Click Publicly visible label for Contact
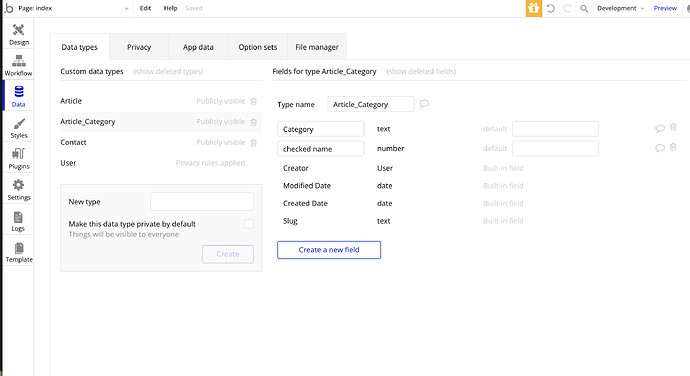The height and width of the screenshot is (376, 690). (220, 142)
